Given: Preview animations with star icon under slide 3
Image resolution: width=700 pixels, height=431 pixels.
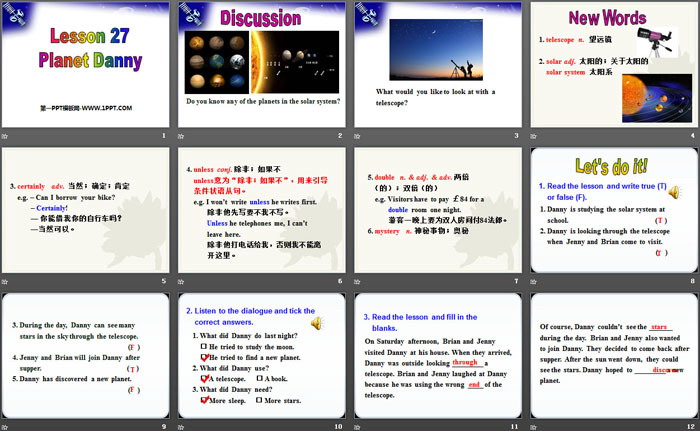Looking at the screenshot, I should tap(357, 136).
